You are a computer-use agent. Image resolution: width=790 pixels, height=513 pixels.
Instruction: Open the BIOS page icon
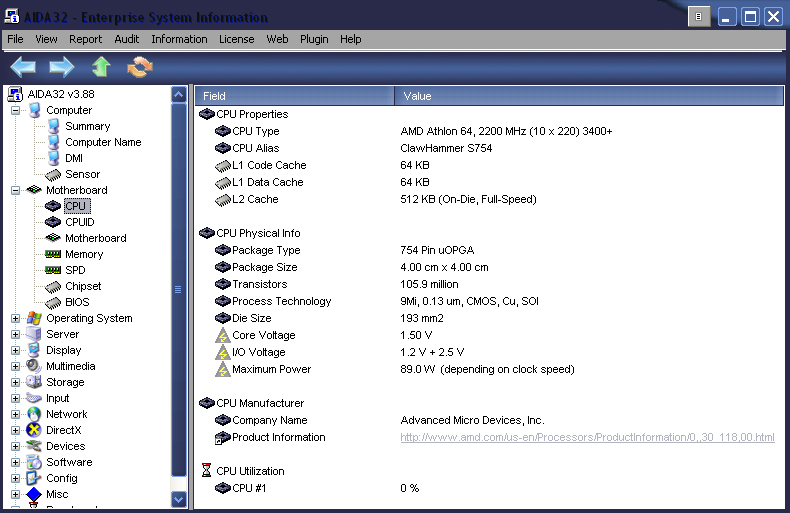[x=53, y=302]
